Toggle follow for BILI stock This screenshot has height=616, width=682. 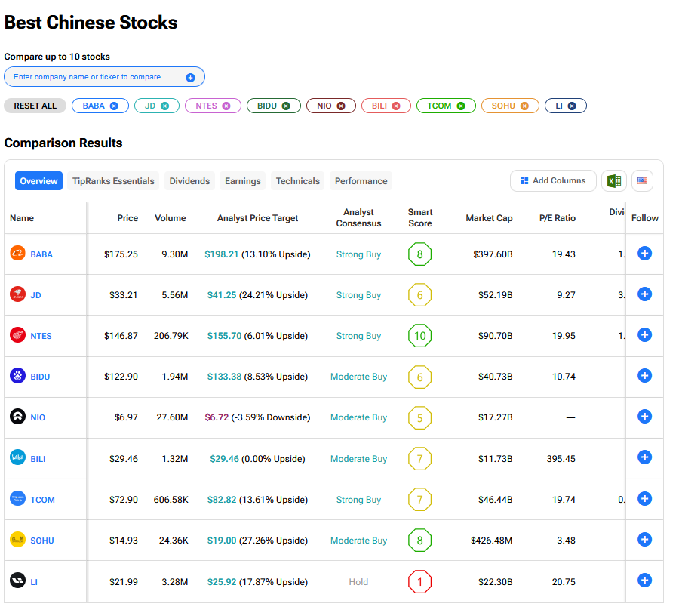[x=644, y=457]
